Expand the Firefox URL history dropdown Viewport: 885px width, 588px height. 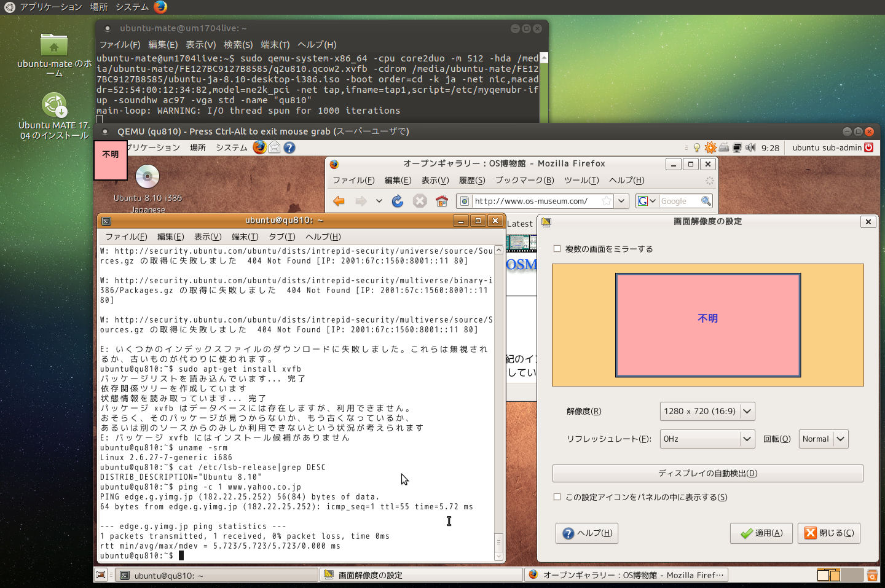coord(621,201)
